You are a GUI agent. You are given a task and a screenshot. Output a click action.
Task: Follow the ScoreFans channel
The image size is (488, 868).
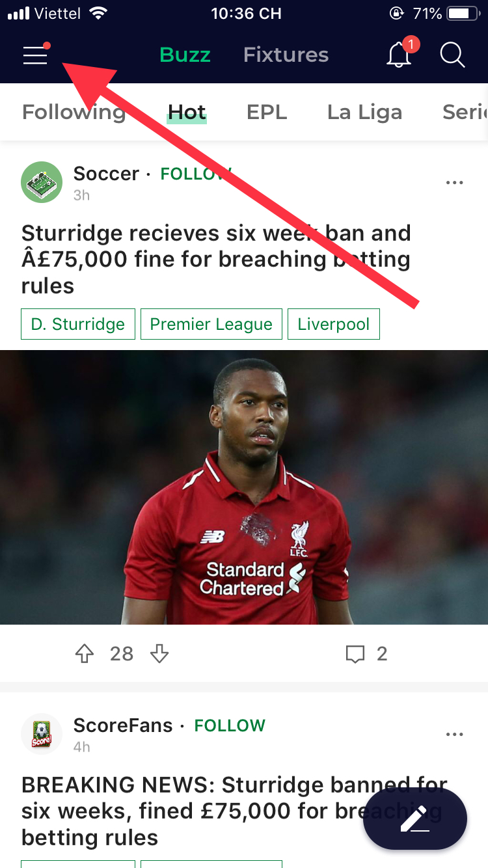coord(230,726)
